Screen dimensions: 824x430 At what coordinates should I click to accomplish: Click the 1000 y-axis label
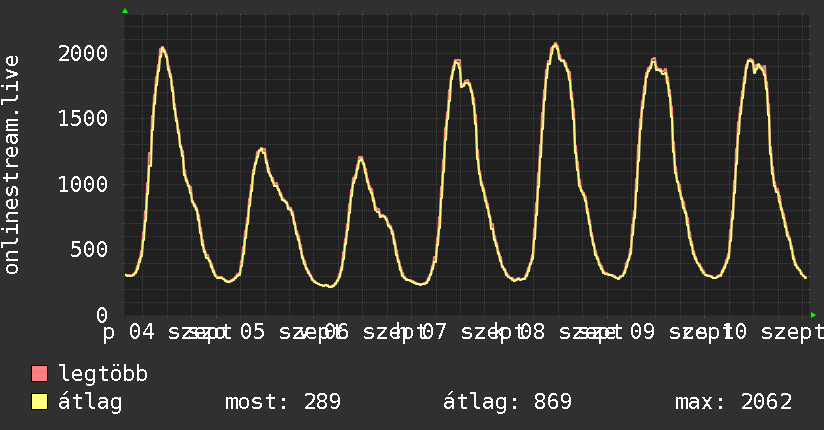[x=83, y=185]
